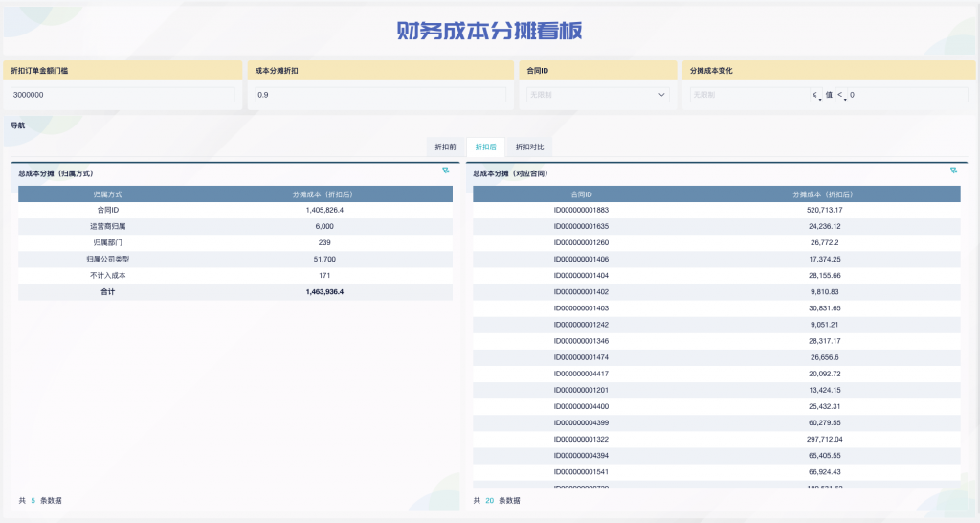Focus the 成本分摊折扣 input showing 0.9
The image size is (980, 523).
tap(379, 95)
